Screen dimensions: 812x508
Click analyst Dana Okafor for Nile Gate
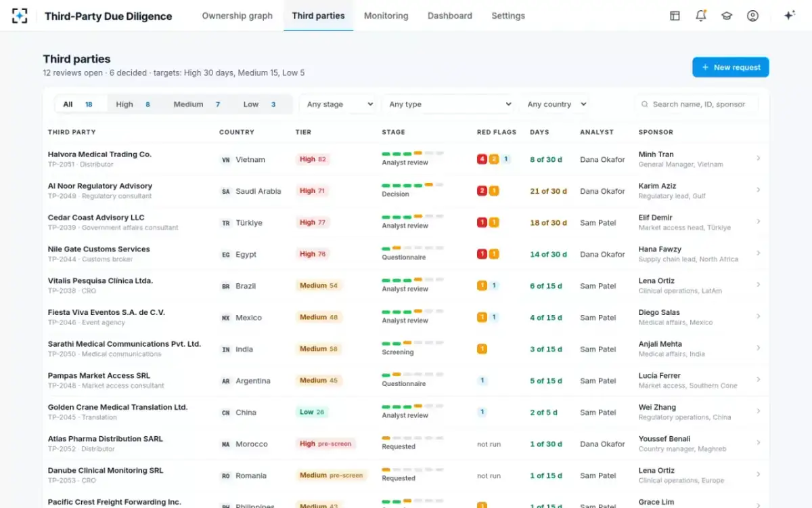pyautogui.click(x=602, y=254)
